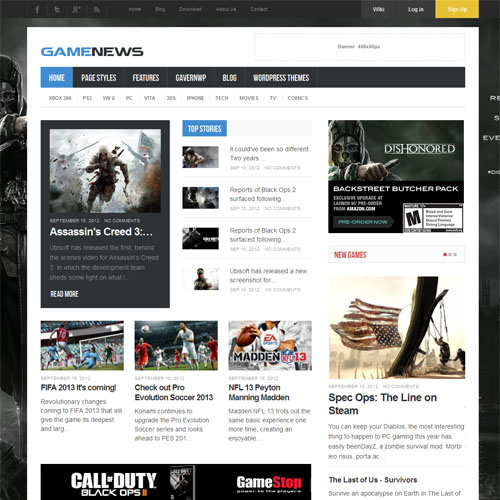Open 'NFL 13 Peyton Manning Madden' headline

point(259,392)
